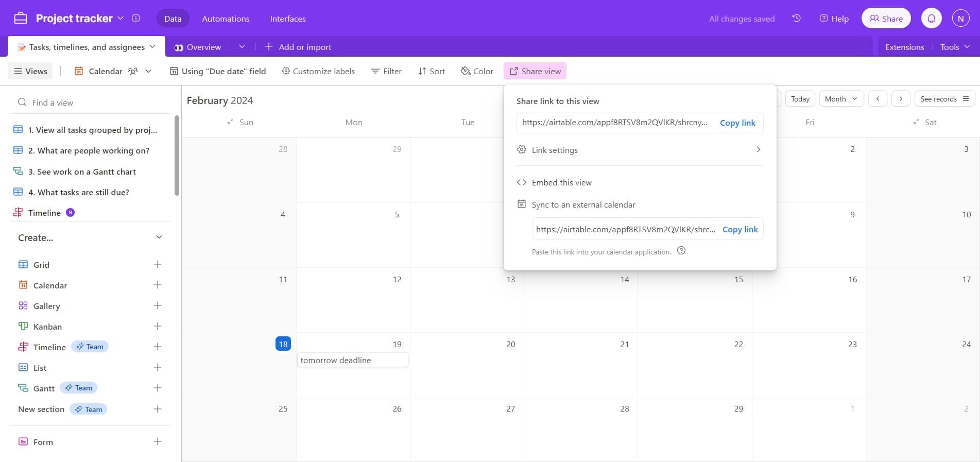The image size is (980, 462).
Task: Add a Gallery view with its plus icon
Action: coord(158,305)
